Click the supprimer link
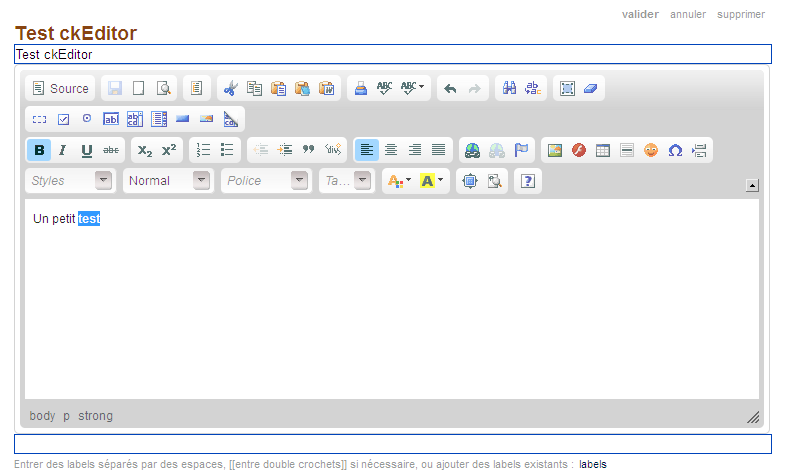The width and height of the screenshot is (788, 476). coord(741,14)
